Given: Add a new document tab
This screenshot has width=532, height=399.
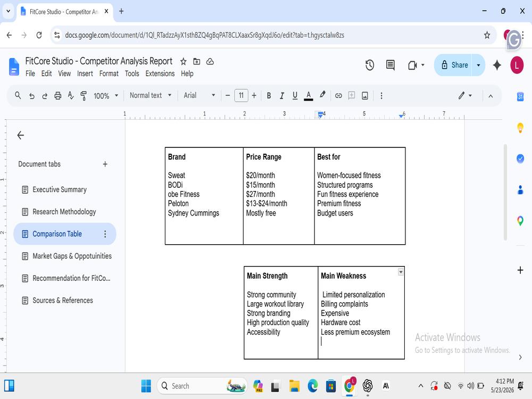Looking at the screenshot, I should click(x=105, y=164).
